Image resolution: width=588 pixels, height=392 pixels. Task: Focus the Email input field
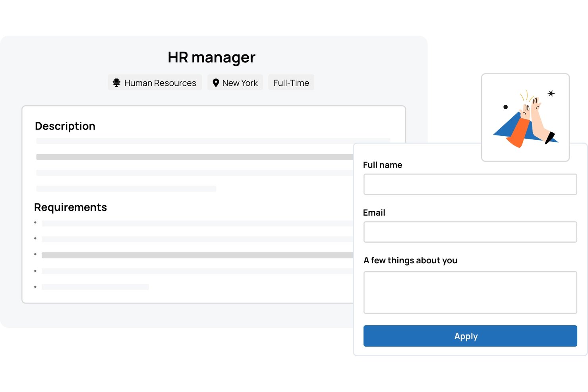tap(470, 232)
